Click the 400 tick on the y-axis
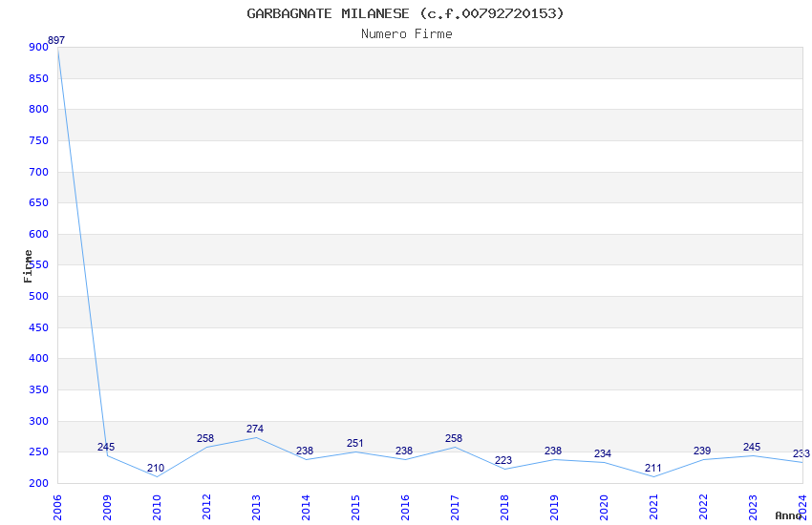 (39, 359)
